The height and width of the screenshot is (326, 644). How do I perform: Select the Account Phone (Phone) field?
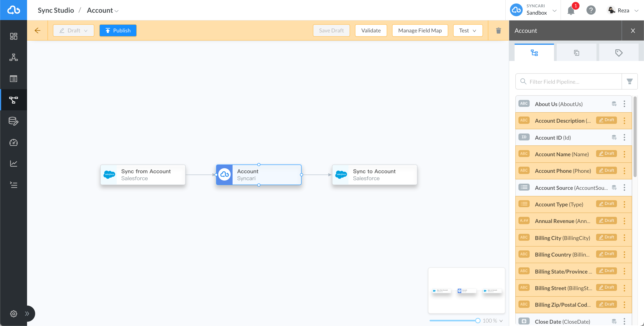pyautogui.click(x=573, y=171)
